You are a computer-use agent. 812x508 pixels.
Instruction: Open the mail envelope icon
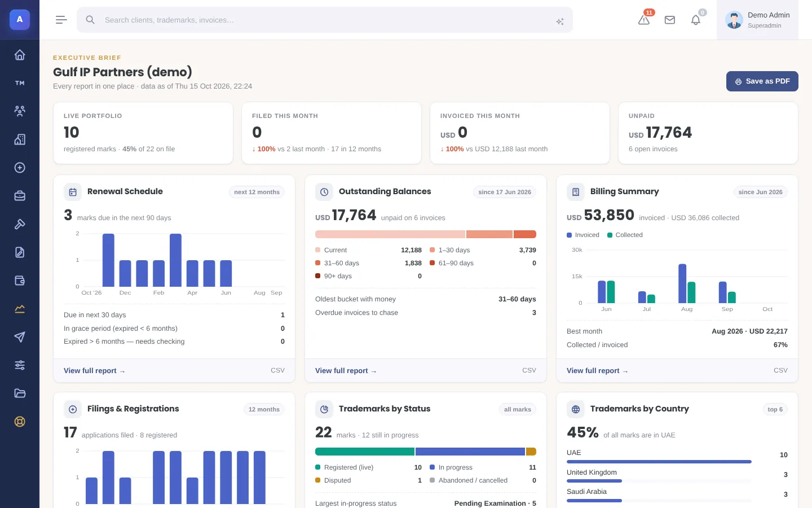[x=670, y=20]
